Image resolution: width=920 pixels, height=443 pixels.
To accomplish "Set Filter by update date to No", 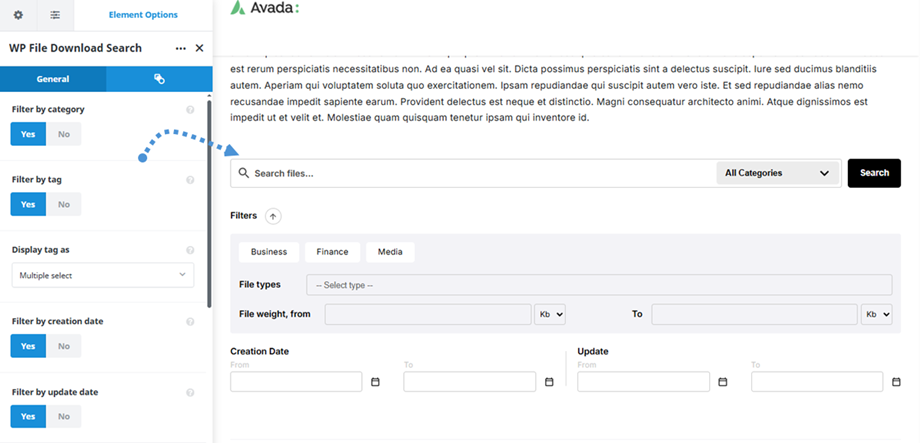I will click(63, 416).
